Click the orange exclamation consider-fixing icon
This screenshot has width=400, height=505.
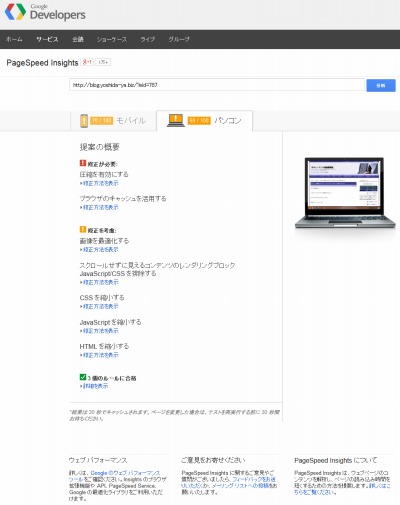[x=83, y=230]
